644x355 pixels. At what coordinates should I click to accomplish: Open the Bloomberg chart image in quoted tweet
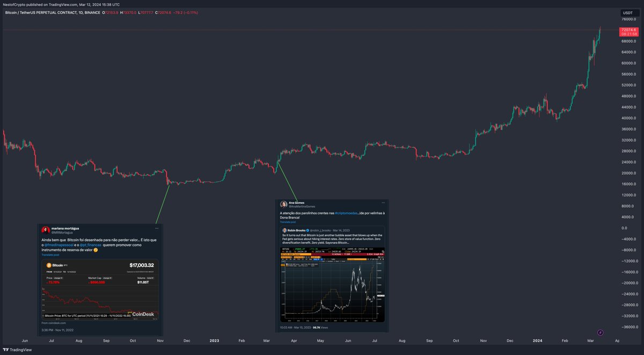pos(332,284)
